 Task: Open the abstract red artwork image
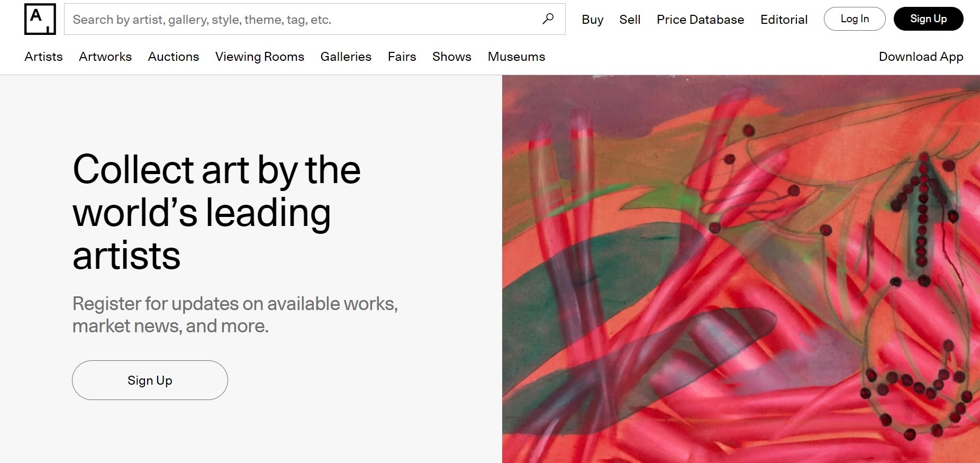(741, 269)
